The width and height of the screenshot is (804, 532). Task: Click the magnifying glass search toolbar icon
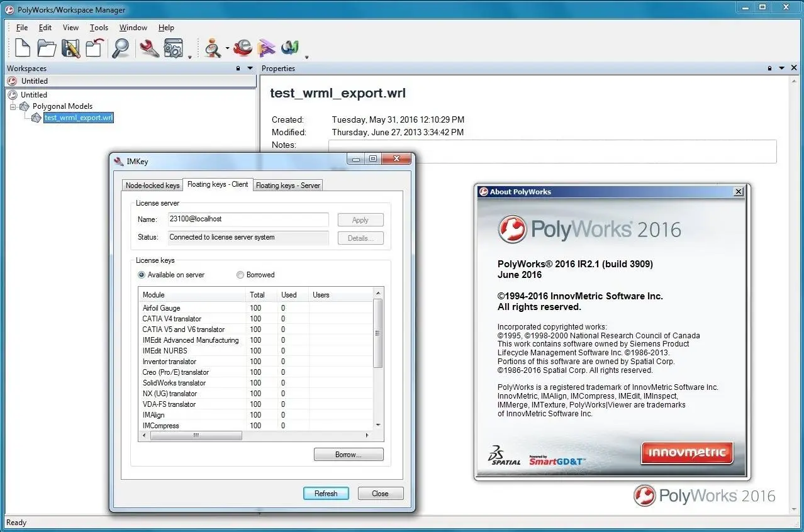[x=120, y=48]
